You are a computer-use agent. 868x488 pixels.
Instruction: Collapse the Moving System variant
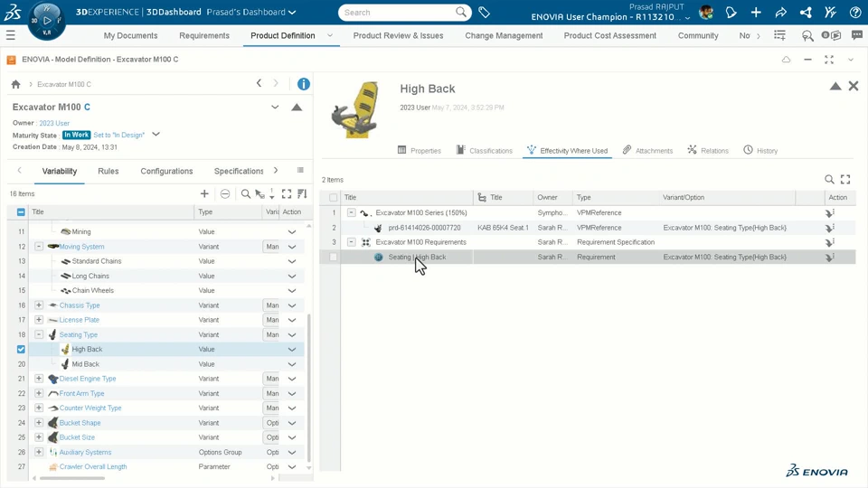39,246
